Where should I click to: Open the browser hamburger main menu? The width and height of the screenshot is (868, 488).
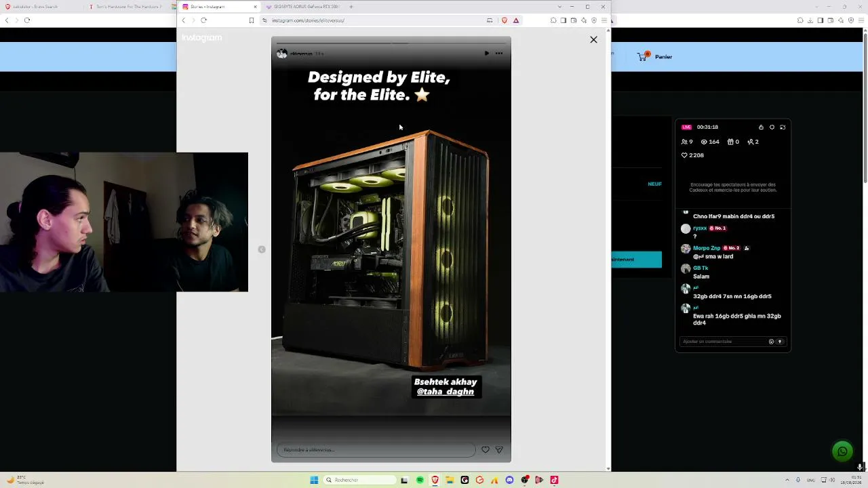(604, 20)
